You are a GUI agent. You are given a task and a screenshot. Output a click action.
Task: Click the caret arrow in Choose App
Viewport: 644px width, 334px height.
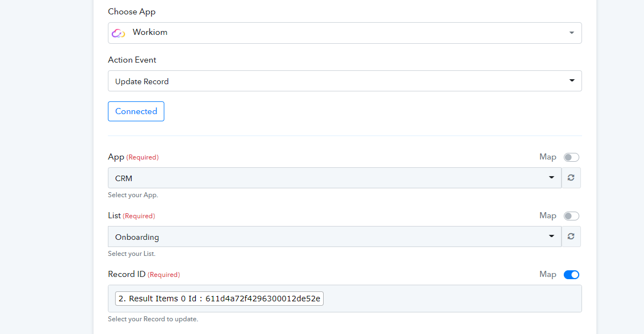pos(572,33)
